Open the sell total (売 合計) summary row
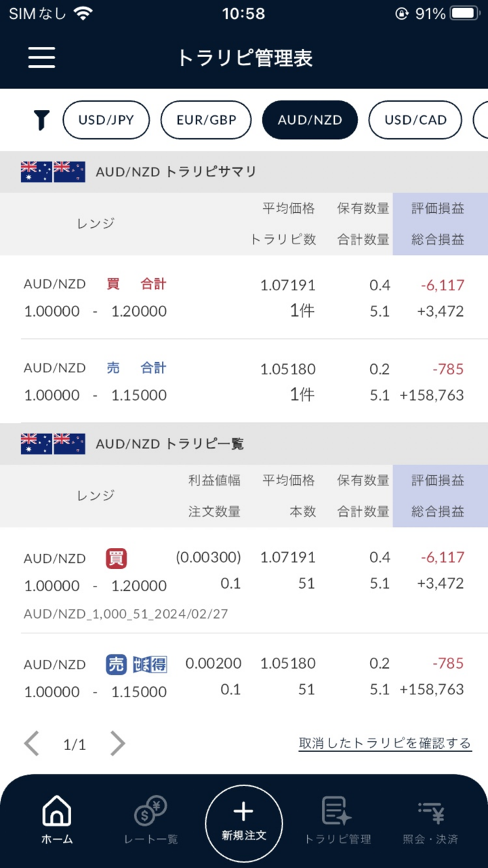 [x=244, y=381]
